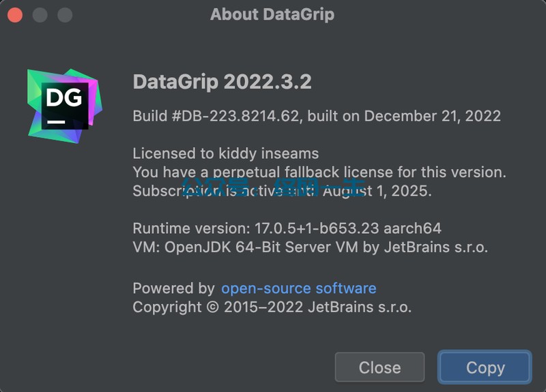Click the Copyright 2015–2022 JetBrains line
The image size is (546, 392).
(x=272, y=307)
